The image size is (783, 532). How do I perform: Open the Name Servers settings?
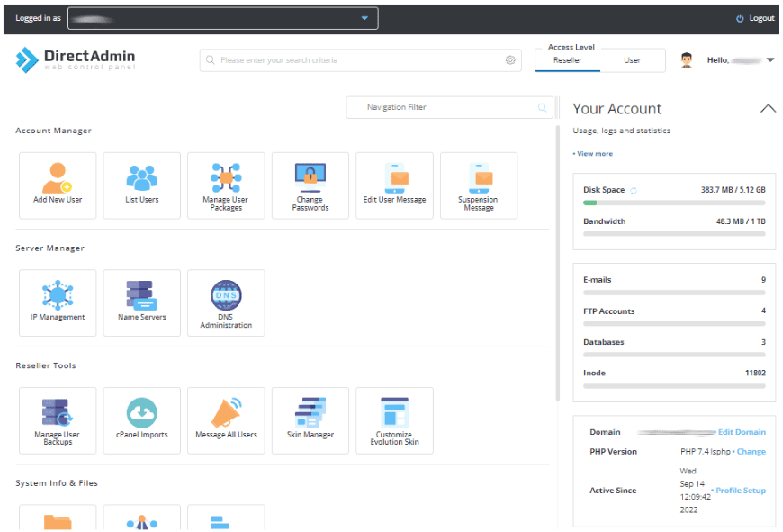(x=142, y=302)
